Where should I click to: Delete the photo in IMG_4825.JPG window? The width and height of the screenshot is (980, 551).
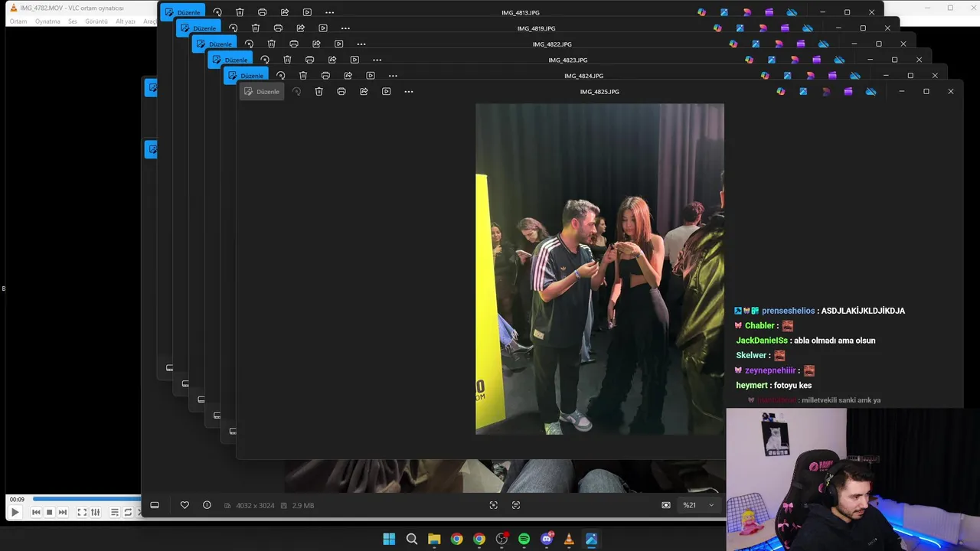319,92
